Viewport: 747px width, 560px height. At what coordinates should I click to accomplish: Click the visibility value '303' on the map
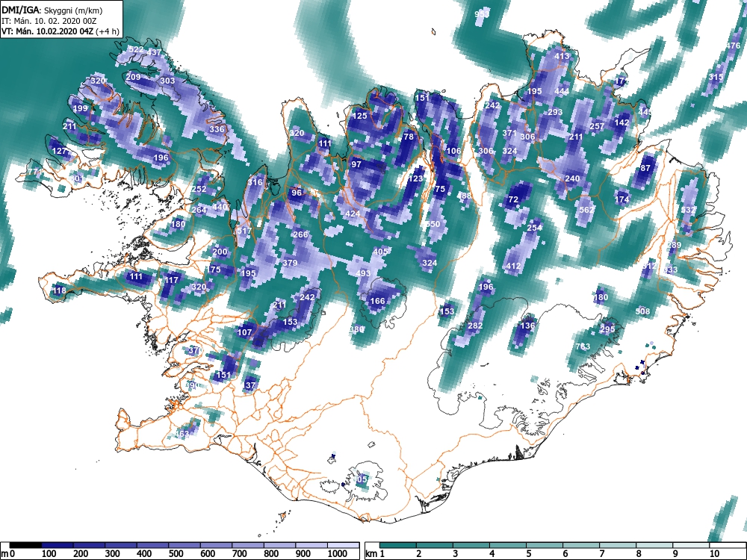pos(167,81)
